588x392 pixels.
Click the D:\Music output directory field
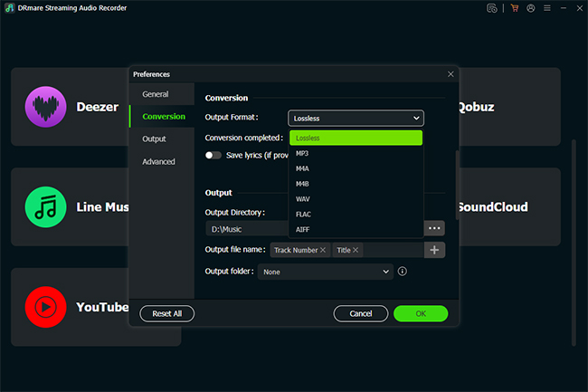247,229
